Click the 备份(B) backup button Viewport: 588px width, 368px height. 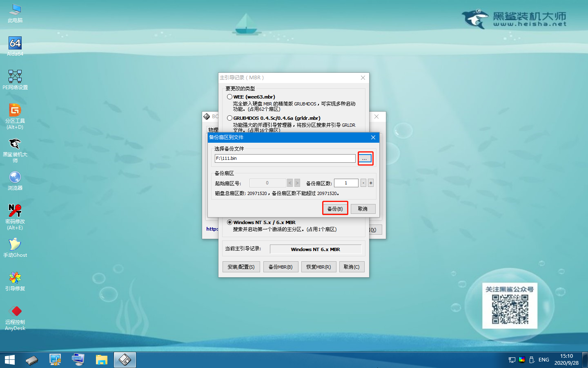(x=335, y=208)
